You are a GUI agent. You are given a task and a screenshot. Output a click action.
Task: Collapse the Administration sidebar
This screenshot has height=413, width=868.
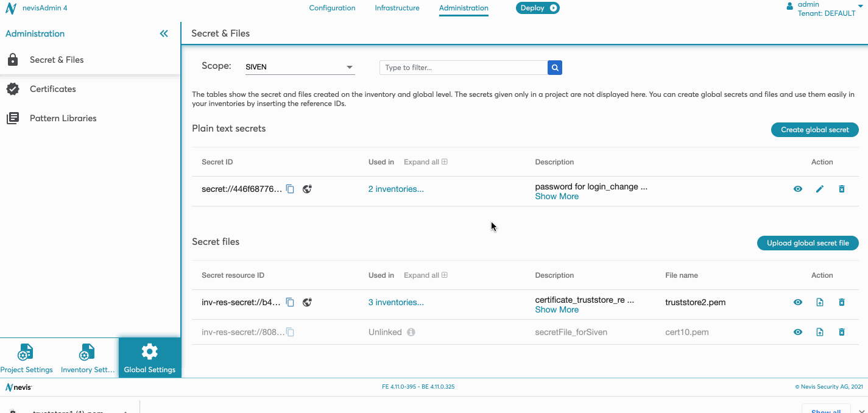click(164, 34)
